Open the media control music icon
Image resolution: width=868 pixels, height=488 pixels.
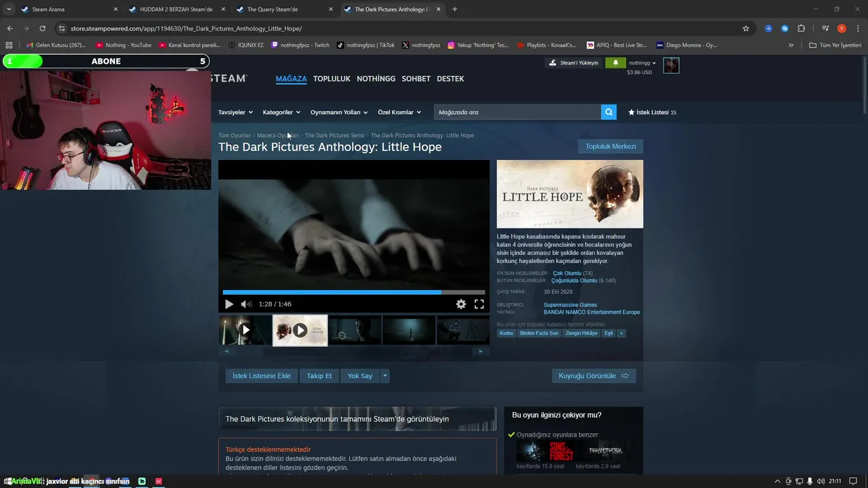pos(825,28)
